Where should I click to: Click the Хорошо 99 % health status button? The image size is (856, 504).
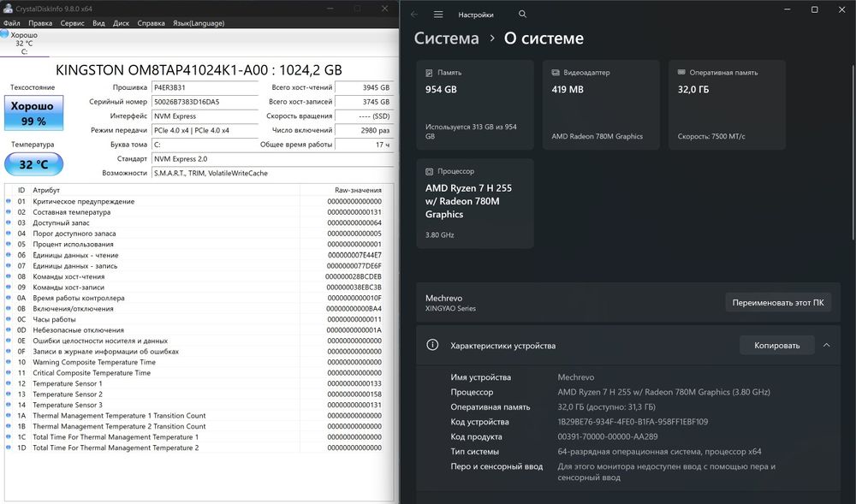[x=34, y=113]
